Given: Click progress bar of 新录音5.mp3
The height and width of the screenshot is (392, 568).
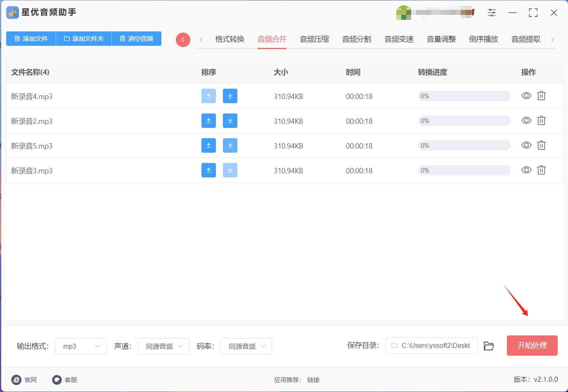Looking at the screenshot, I should tap(464, 146).
